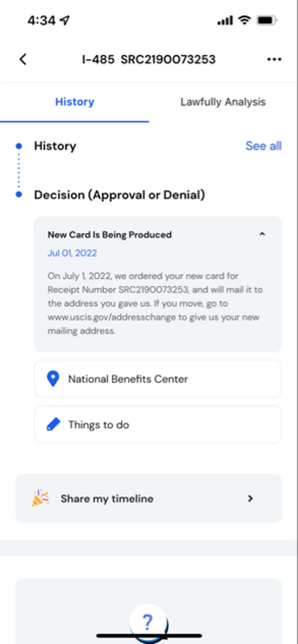Image resolution: width=298 pixels, height=644 pixels.
Task: Tap the party popper icon
Action: point(40,498)
